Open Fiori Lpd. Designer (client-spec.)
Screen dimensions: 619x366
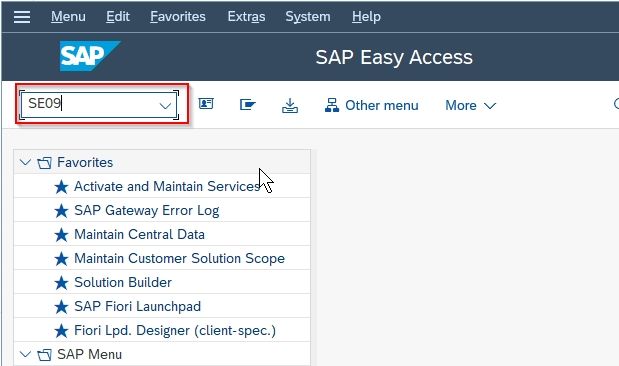[175, 331]
